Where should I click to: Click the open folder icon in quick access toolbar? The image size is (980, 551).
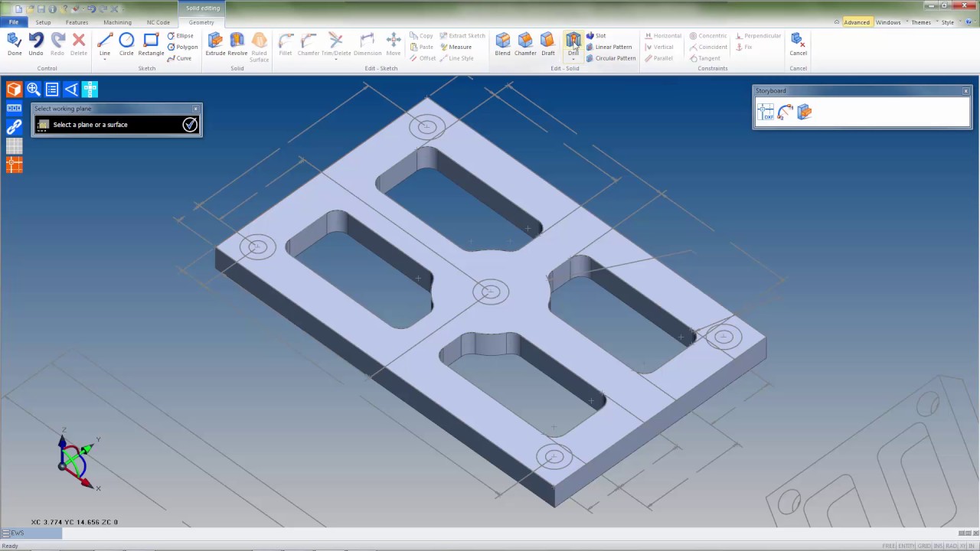point(31,8)
